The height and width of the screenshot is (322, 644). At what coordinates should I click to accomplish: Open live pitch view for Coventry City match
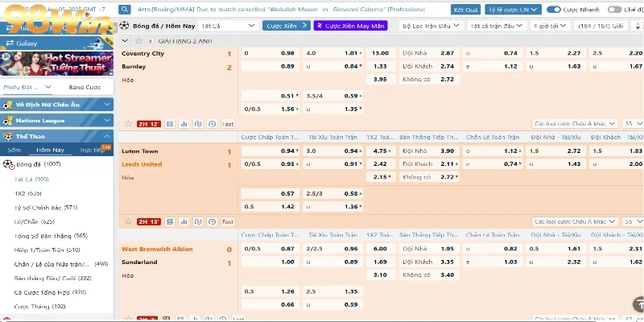pyautogui.click(x=170, y=124)
